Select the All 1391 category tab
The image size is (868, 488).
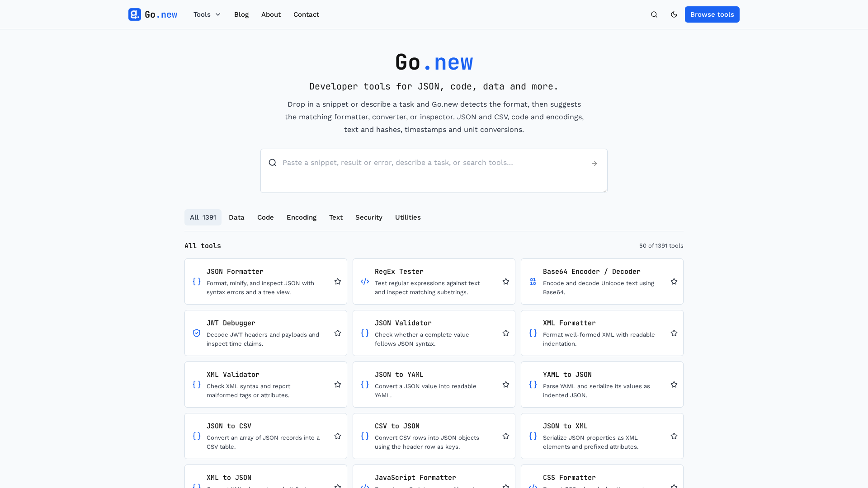click(x=203, y=217)
